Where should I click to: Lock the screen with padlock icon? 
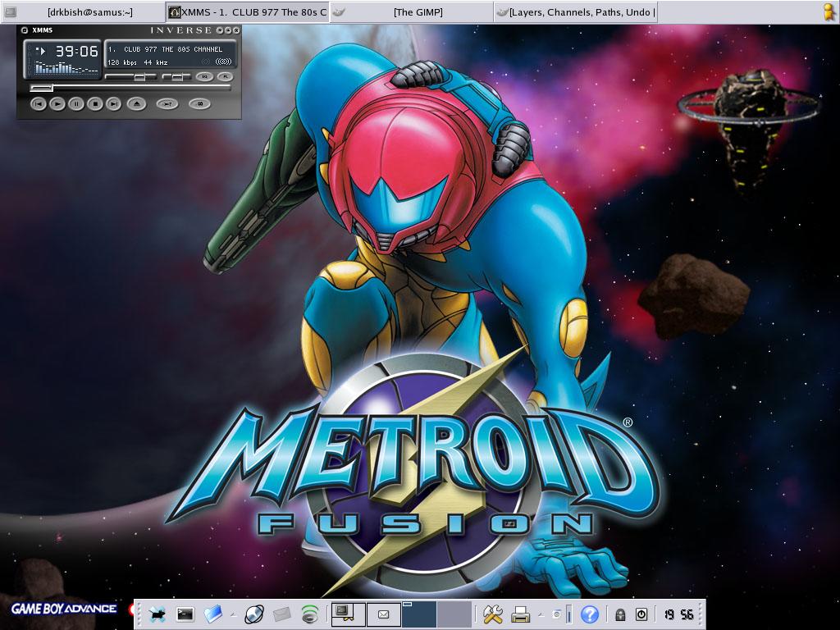click(x=620, y=614)
